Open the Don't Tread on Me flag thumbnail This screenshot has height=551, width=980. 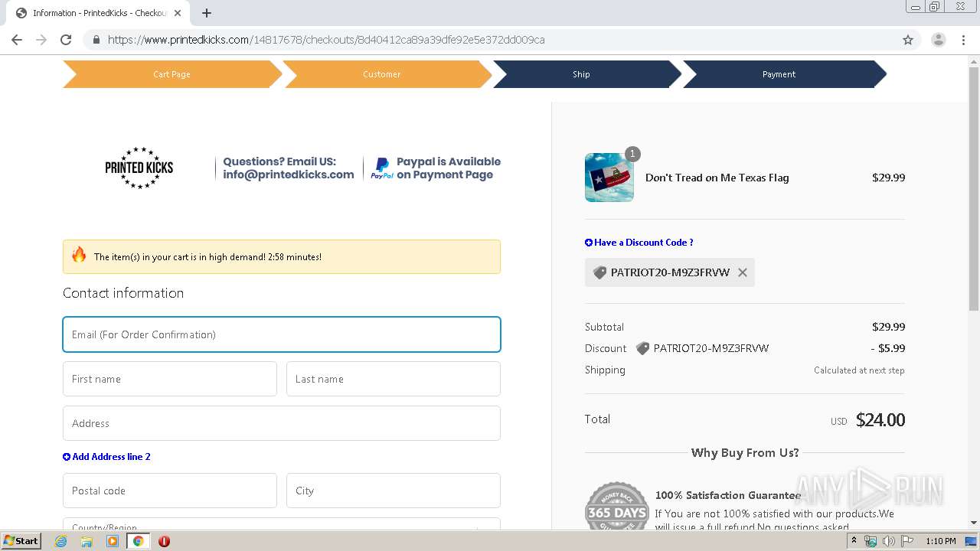pyautogui.click(x=609, y=178)
